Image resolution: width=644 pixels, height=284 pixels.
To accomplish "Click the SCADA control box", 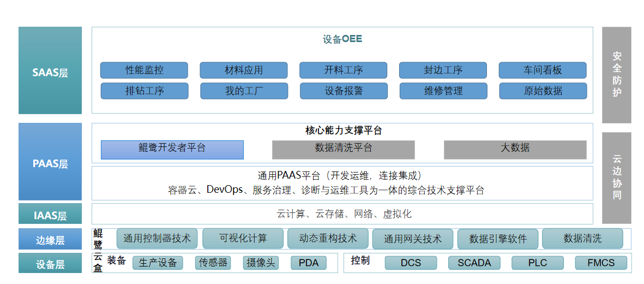I will [474, 263].
